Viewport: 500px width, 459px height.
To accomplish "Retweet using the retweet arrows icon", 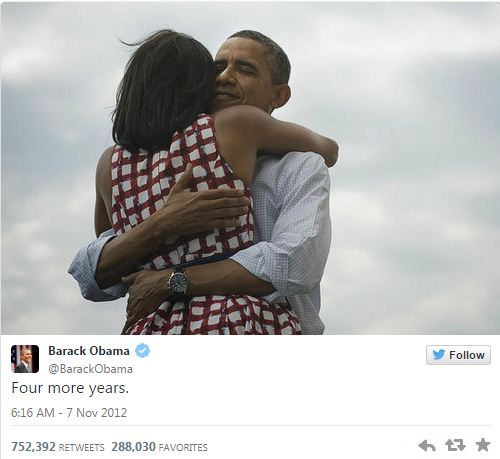I will 455,445.
